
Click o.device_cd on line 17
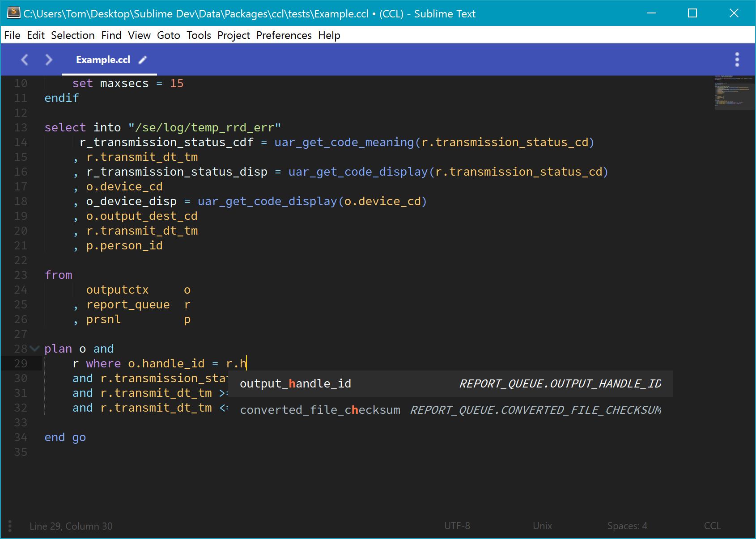tap(124, 187)
